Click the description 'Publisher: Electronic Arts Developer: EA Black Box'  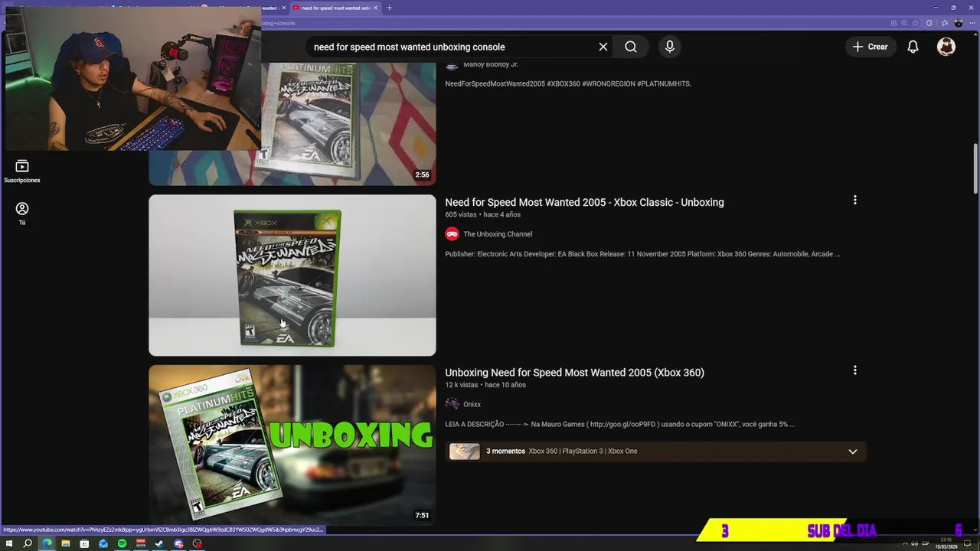[x=642, y=254]
